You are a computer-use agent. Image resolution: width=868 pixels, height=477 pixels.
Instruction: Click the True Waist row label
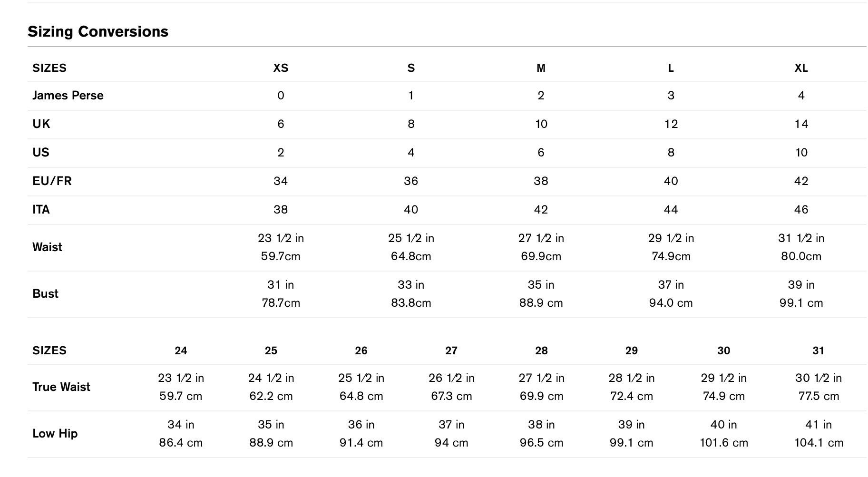tap(61, 387)
